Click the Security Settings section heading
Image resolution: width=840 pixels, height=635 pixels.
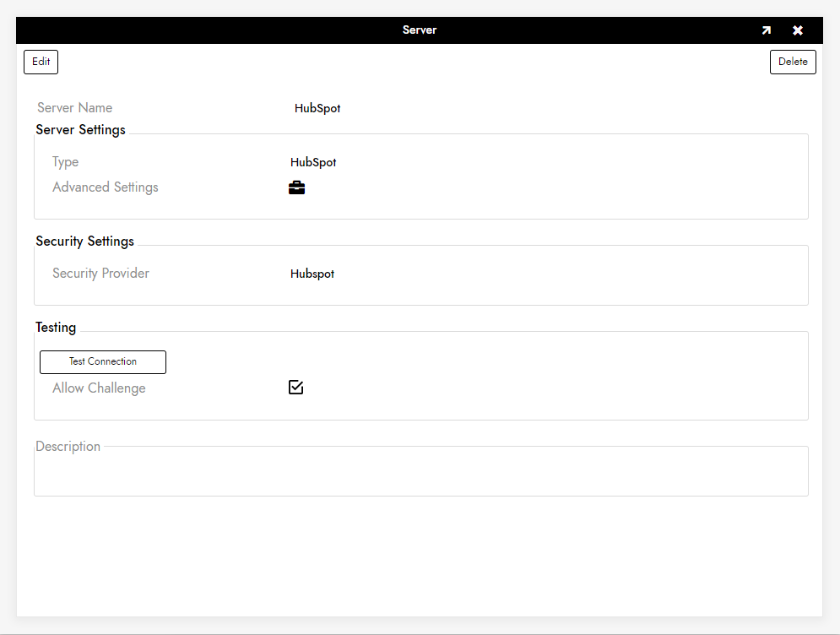pyautogui.click(x=84, y=242)
